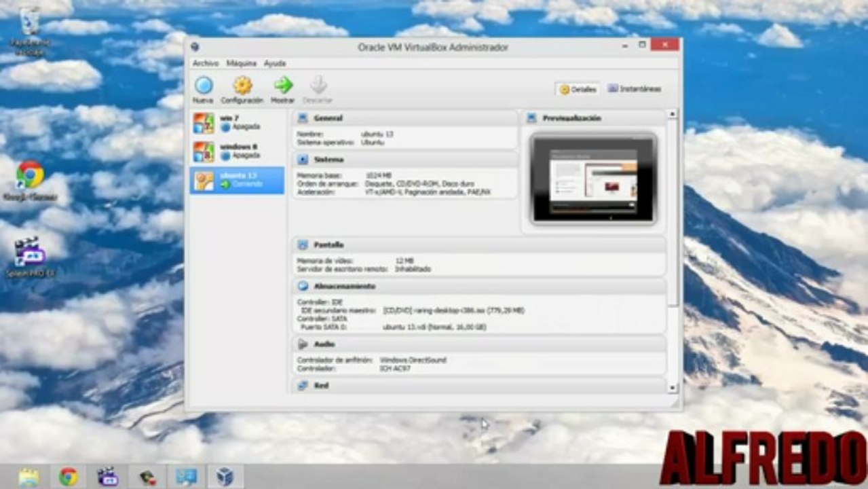Image resolution: width=868 pixels, height=489 pixels.
Task: Click the raring-desktop-i386.iso entry
Action: click(453, 310)
